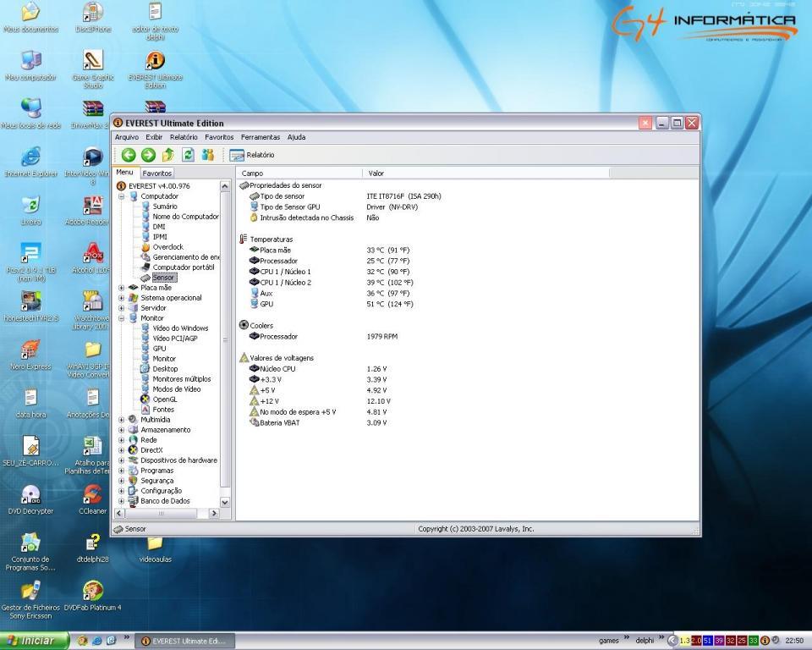Expand the Rede tree node
This screenshot has height=650, width=812.
click(x=121, y=440)
